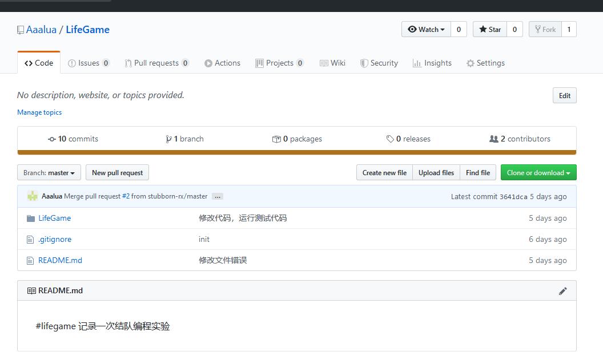Star the LifeGame repository
The image size is (603, 364).
[490, 29]
